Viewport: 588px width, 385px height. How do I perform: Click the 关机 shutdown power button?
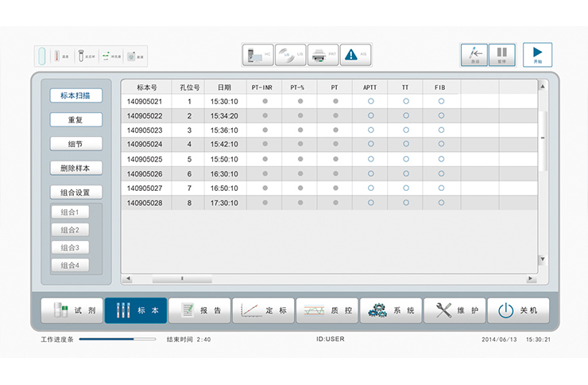click(x=518, y=310)
